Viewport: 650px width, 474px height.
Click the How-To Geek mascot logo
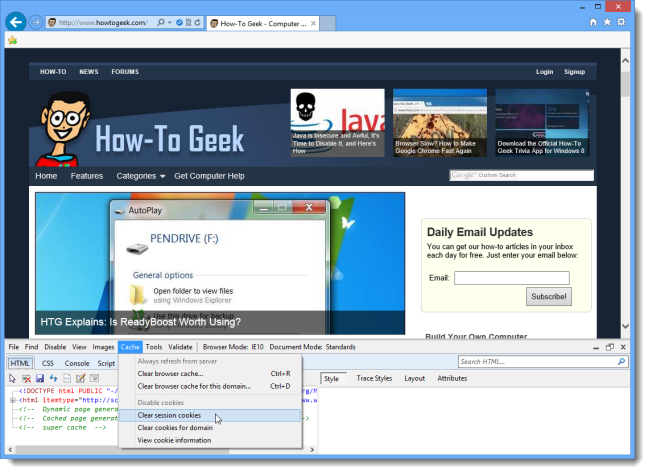click(63, 129)
